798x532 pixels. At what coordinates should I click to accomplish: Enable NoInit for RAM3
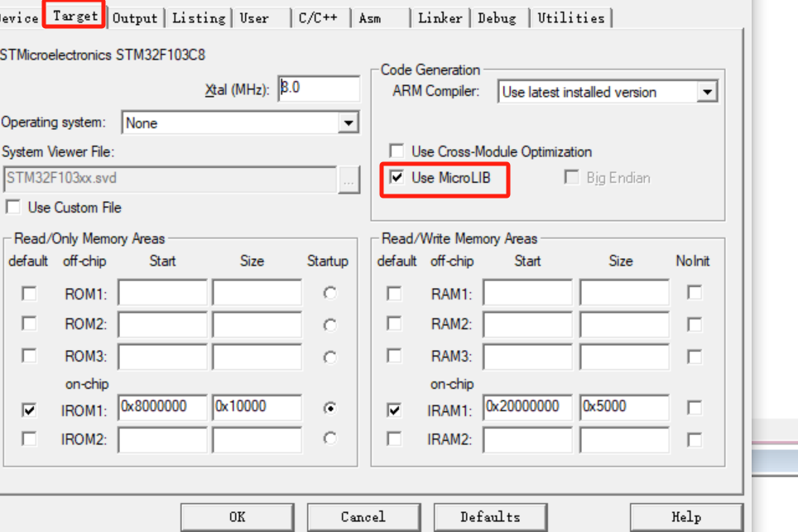(695, 357)
